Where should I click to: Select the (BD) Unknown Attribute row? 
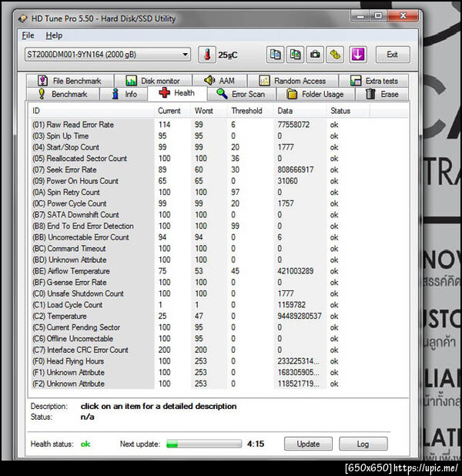[x=200, y=260]
